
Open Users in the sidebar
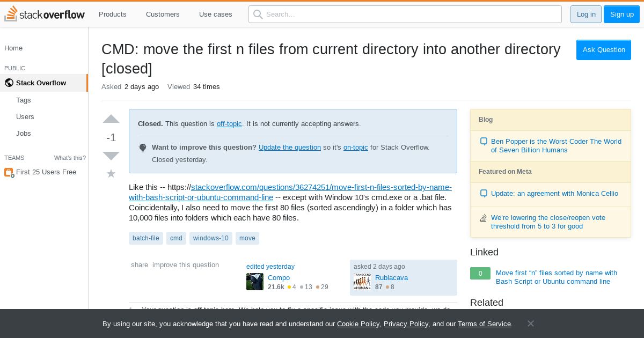[x=25, y=117]
